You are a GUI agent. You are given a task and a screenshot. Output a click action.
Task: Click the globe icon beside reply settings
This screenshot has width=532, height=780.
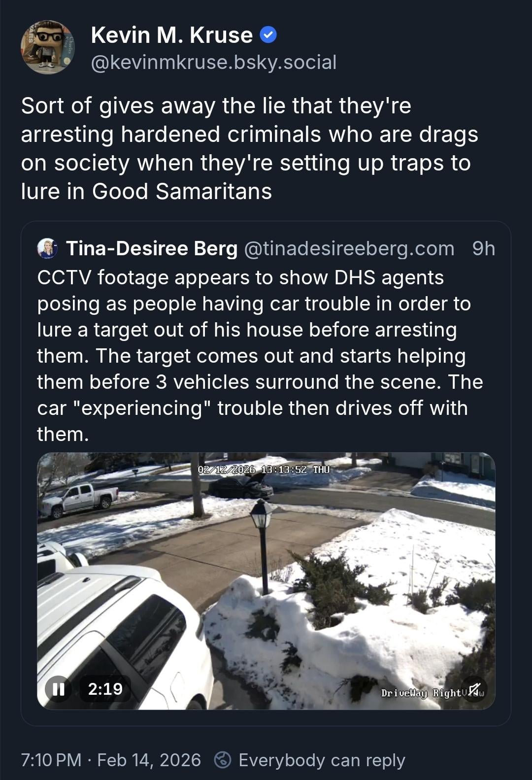[223, 760]
